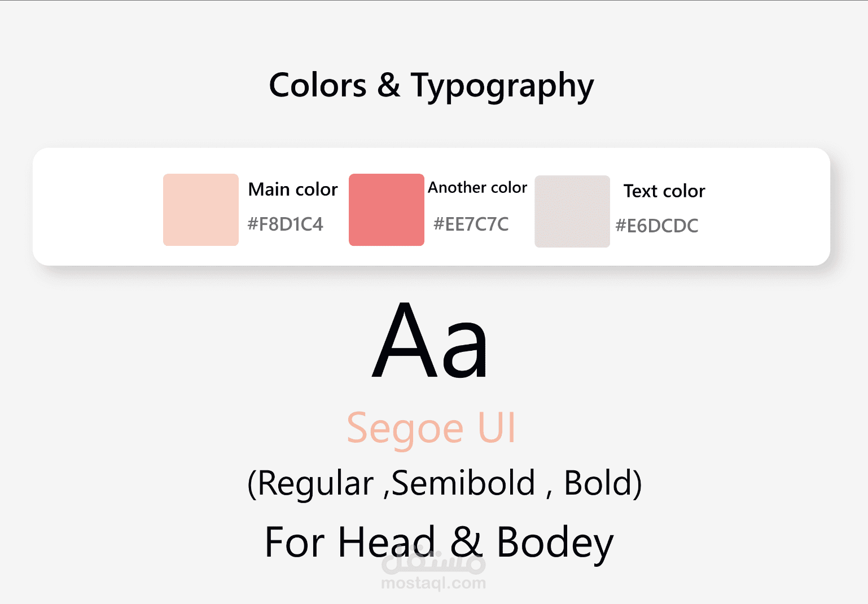Select the #EE7C7C hex code
Image resolution: width=868 pixels, height=604 pixels.
[x=471, y=224]
